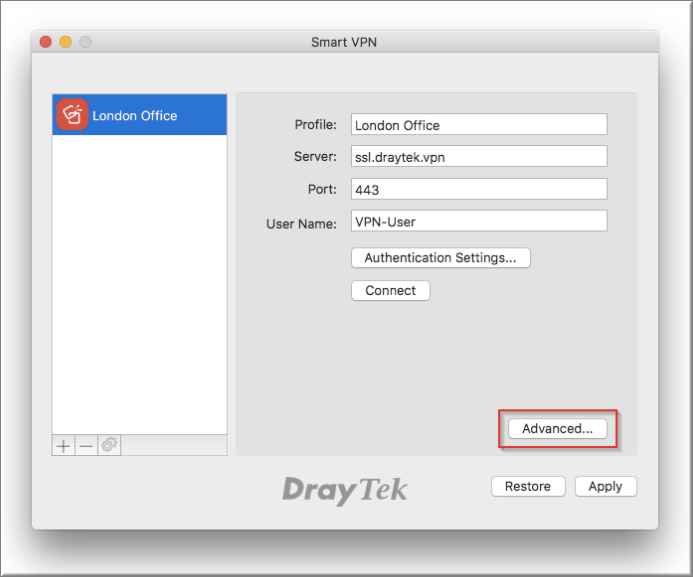Open the Advanced options
Viewport: 693px width, 577px height.
557,429
